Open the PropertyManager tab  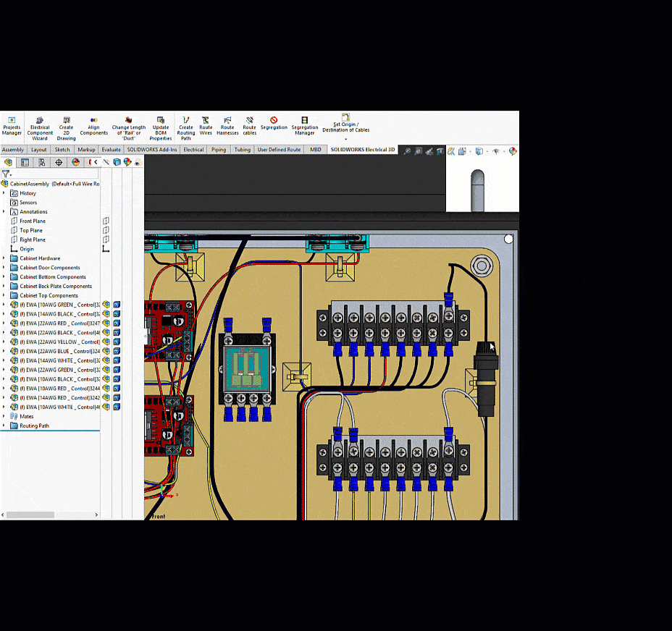[25, 162]
